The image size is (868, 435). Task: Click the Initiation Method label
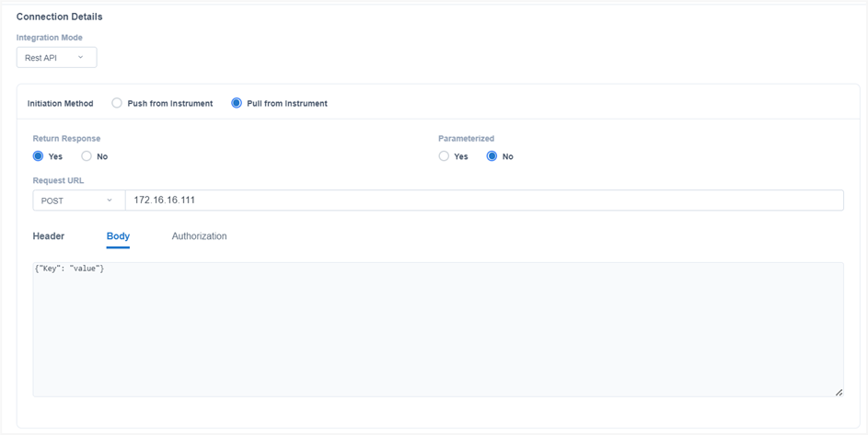coord(61,104)
